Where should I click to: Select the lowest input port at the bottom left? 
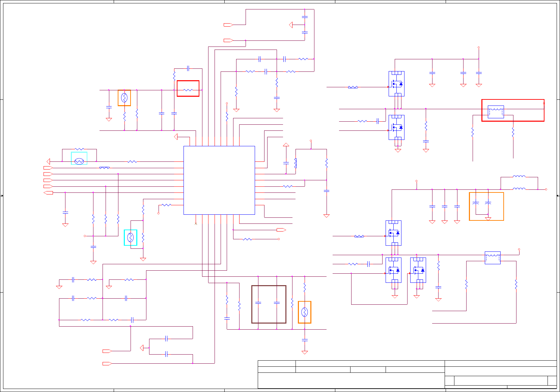(107, 363)
